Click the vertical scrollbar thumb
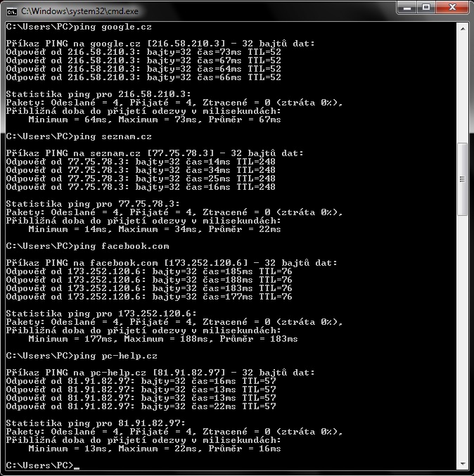 click(463, 179)
